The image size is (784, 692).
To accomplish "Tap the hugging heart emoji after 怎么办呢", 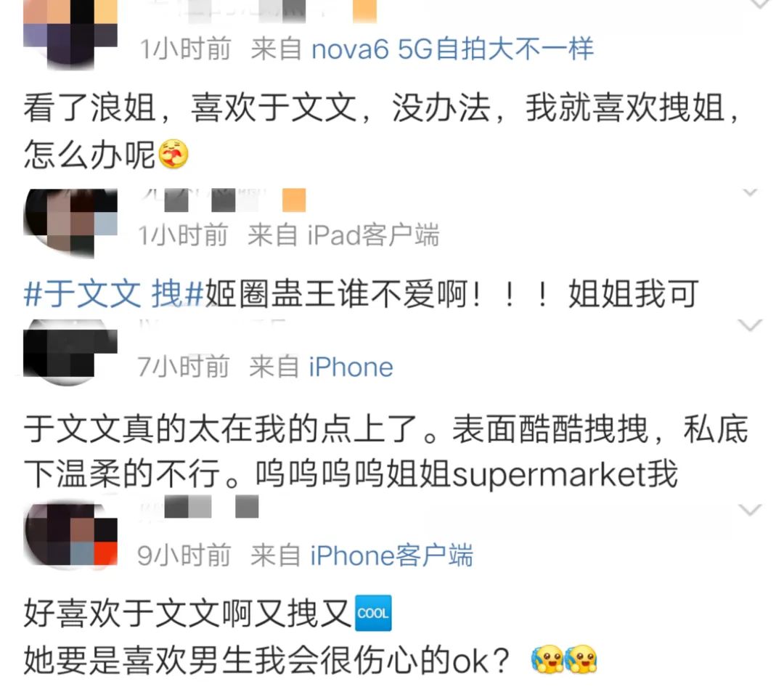I will click(x=173, y=153).
